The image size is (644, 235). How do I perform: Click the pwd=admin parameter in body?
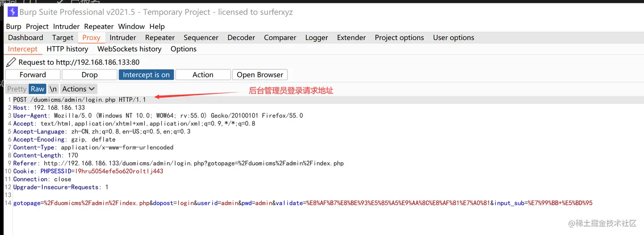pyautogui.click(x=257, y=203)
